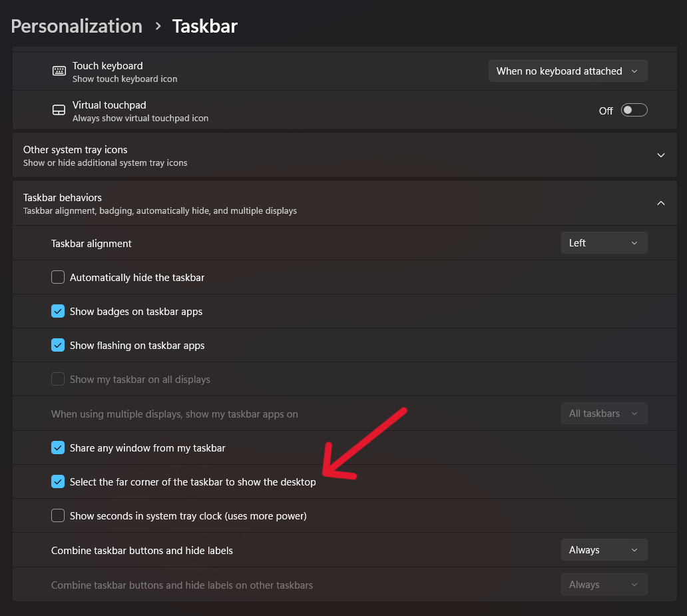This screenshot has height=616, width=687.
Task: Click the Taskbar breadcrumb title
Action: [x=204, y=27]
